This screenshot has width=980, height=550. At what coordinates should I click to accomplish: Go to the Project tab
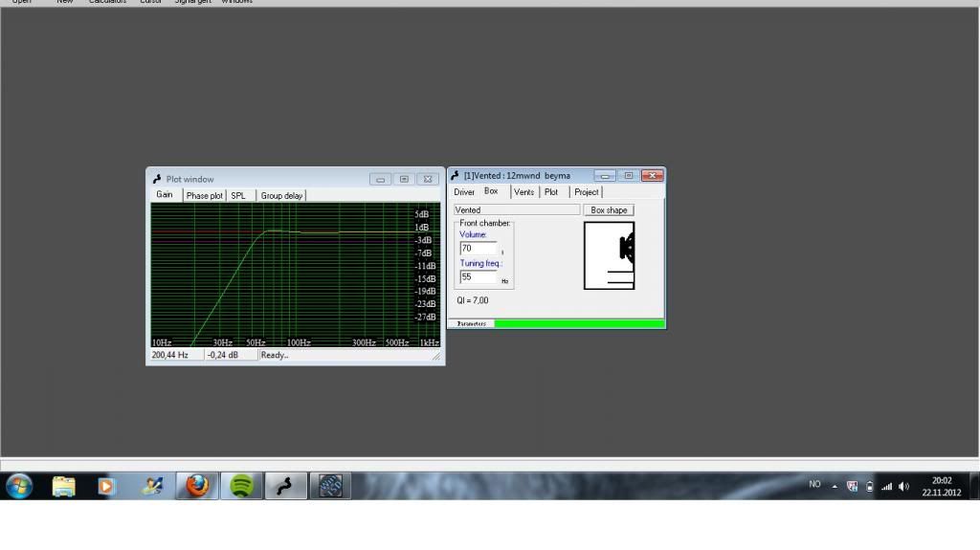point(587,192)
